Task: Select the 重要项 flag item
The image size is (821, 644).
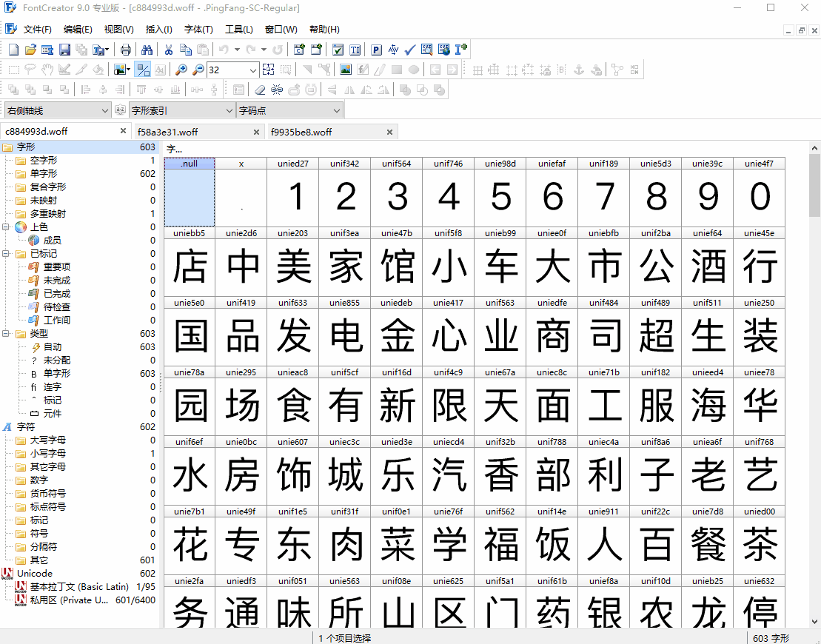Action: pos(56,267)
